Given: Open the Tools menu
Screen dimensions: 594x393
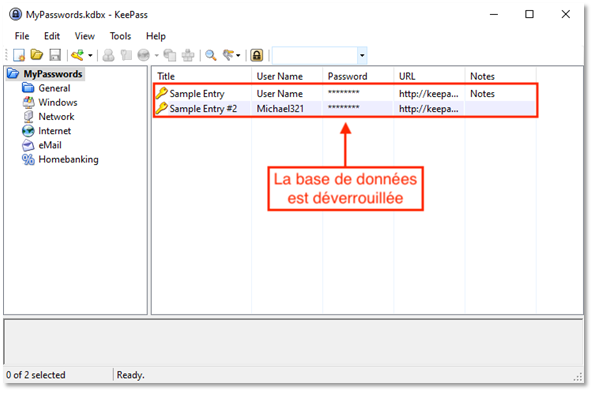Looking at the screenshot, I should (x=120, y=36).
